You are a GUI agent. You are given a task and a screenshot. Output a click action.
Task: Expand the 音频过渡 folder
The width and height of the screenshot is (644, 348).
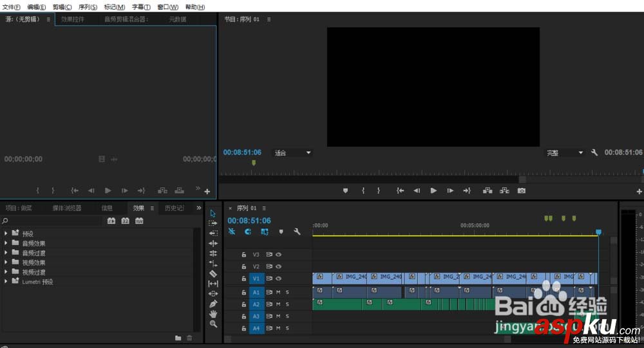(x=6, y=252)
